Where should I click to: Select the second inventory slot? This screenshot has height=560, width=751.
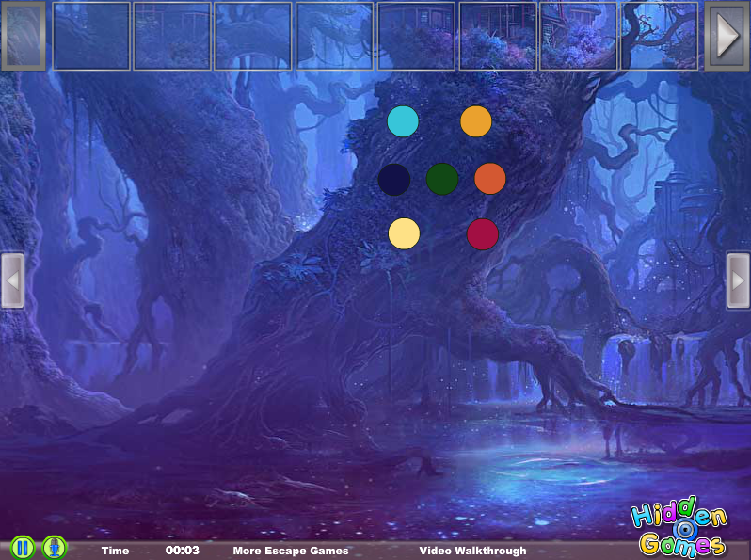coord(172,37)
